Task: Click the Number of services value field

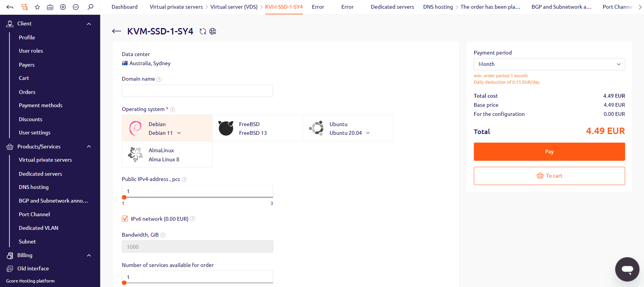Action: (197, 277)
